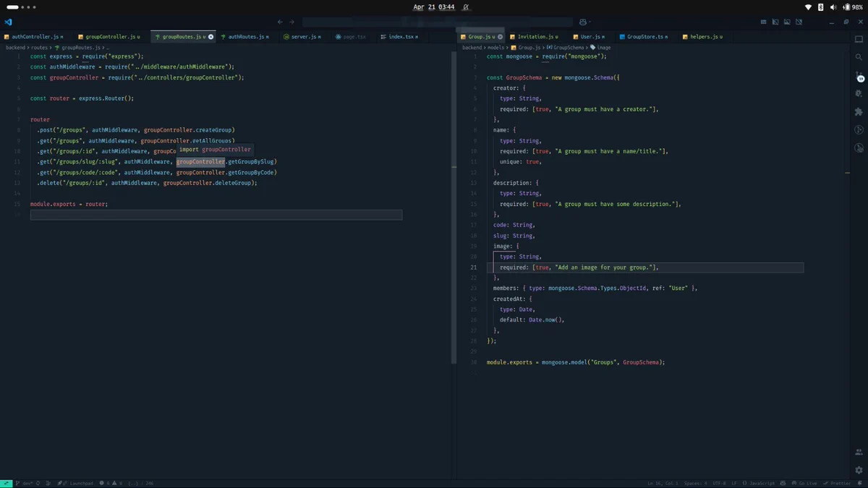The width and height of the screenshot is (868, 488).
Task: Click the Prettier status bar item
Action: [x=836, y=483]
